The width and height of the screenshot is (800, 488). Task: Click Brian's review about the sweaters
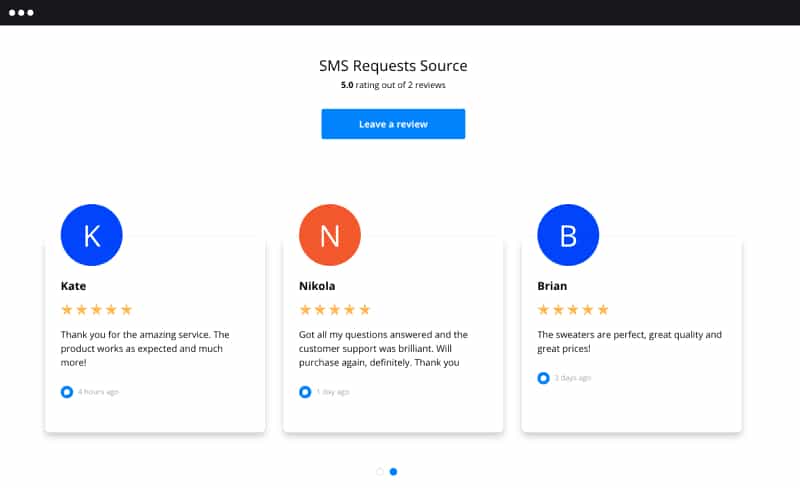coord(629,341)
